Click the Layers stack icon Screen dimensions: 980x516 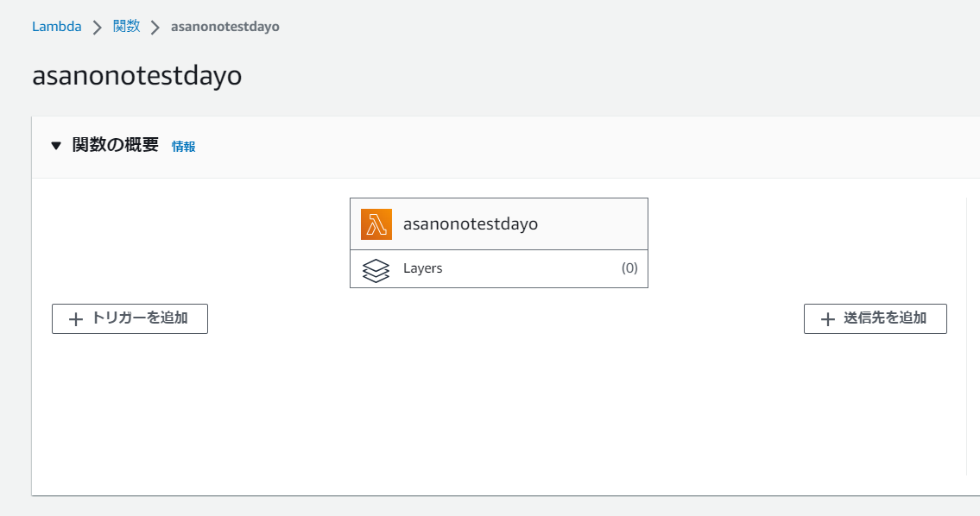point(376,270)
